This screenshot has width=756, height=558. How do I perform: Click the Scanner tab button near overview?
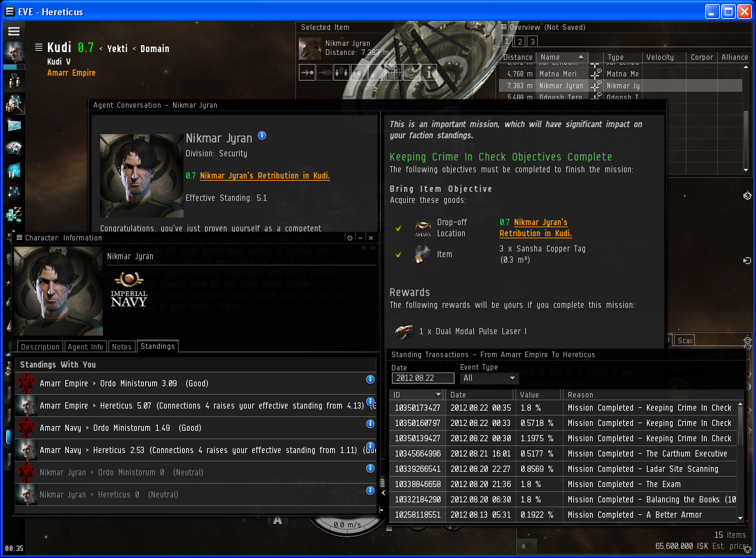pos(684,340)
